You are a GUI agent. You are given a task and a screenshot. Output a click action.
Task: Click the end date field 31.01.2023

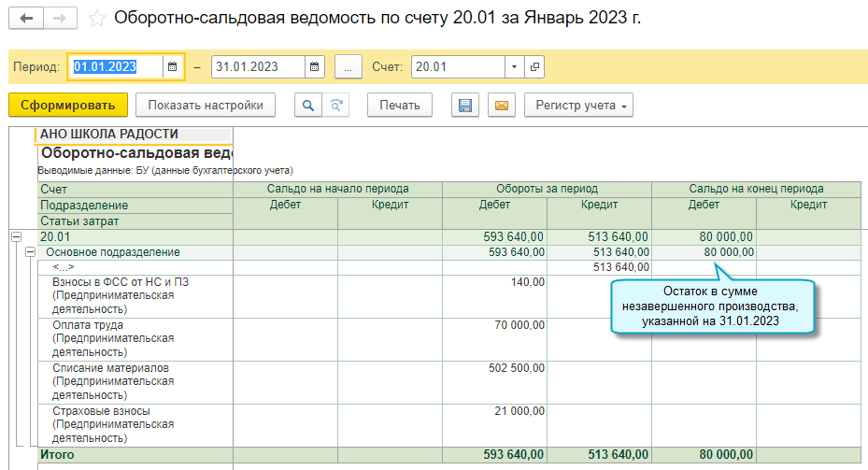pyautogui.click(x=258, y=67)
